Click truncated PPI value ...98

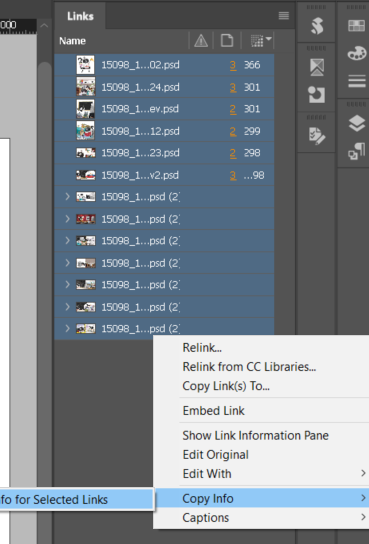254,175
